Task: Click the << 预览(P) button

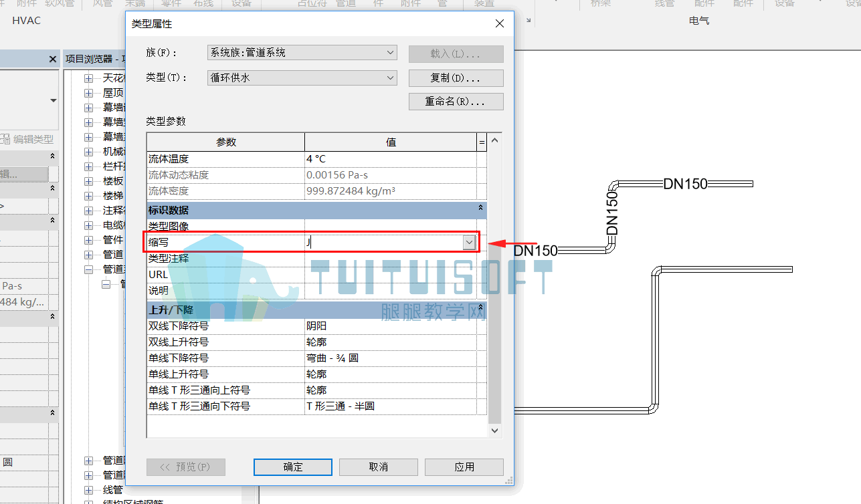Action: coord(186,467)
